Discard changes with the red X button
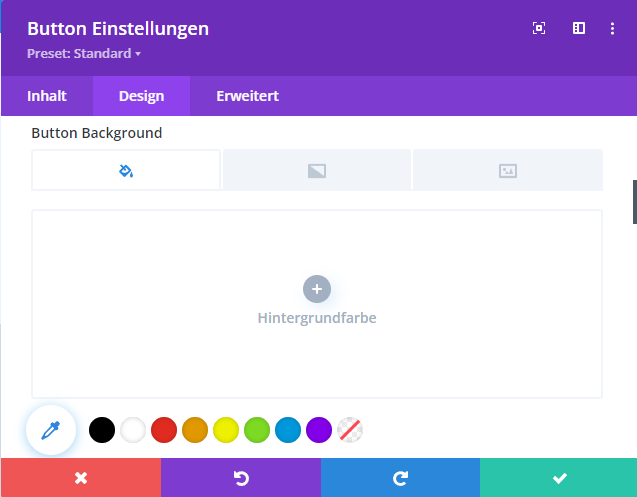This screenshot has height=497, width=637. pos(80,478)
